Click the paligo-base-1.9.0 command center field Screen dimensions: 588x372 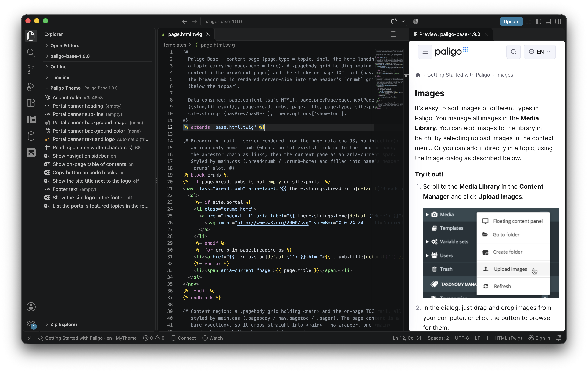click(x=294, y=21)
